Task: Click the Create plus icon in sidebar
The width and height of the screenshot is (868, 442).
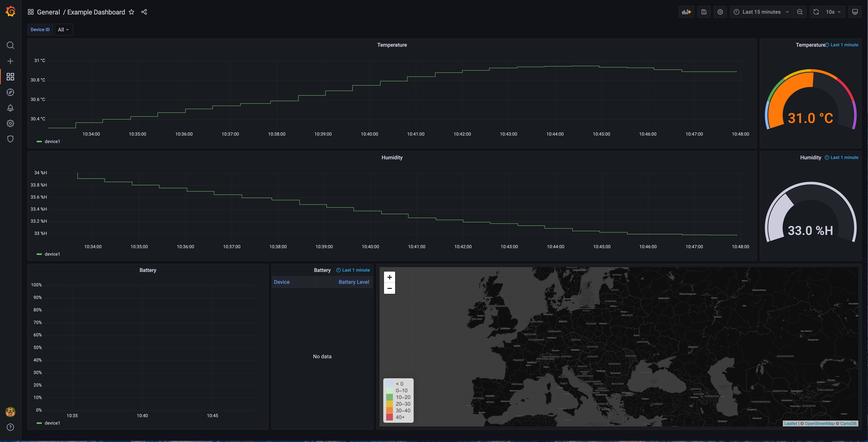Action: pos(10,61)
